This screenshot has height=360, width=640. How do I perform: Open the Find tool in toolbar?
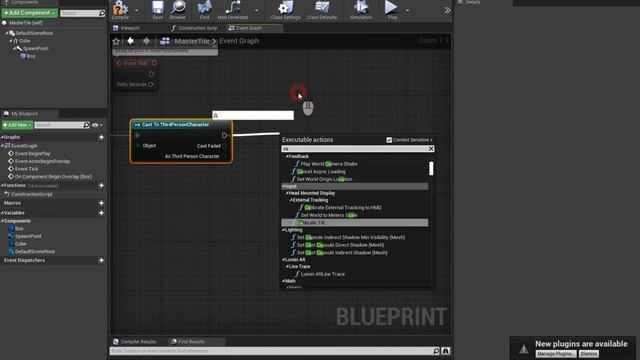204,10
